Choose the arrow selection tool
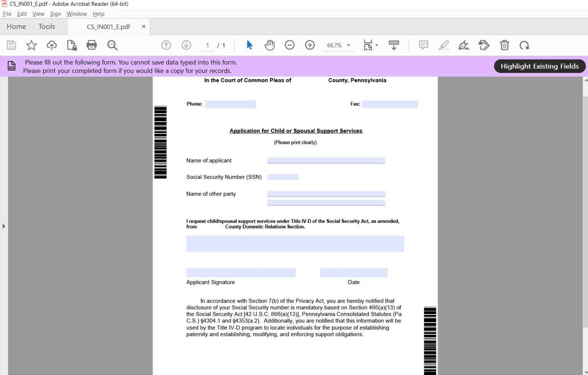The height and width of the screenshot is (375, 588). pos(250,45)
